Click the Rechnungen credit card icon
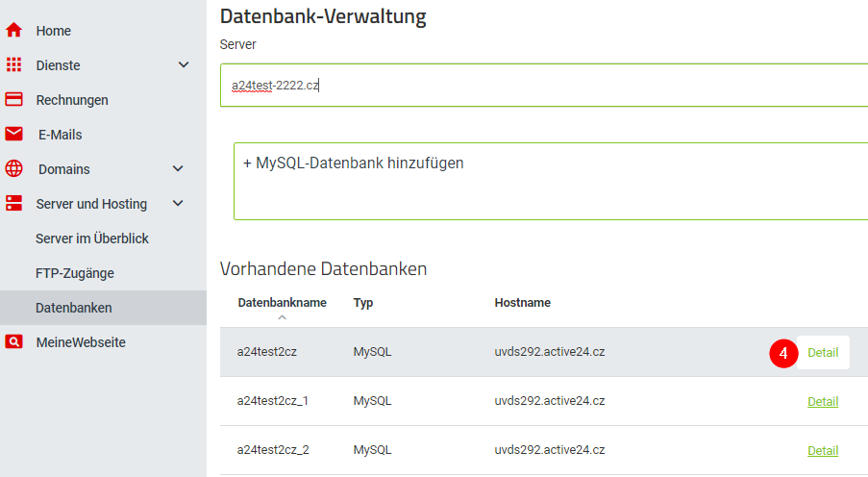This screenshot has width=868, height=477. (13, 99)
